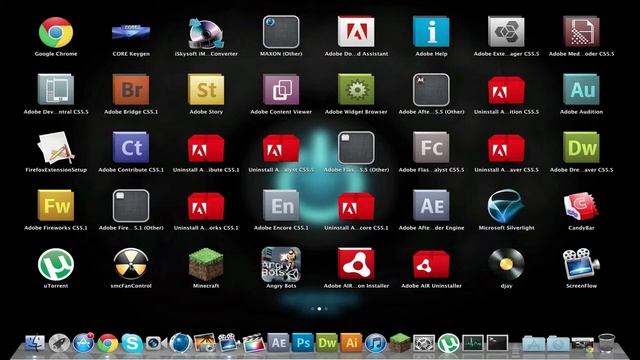Launch Adobe Story
The image size is (640, 360).
tap(206, 89)
